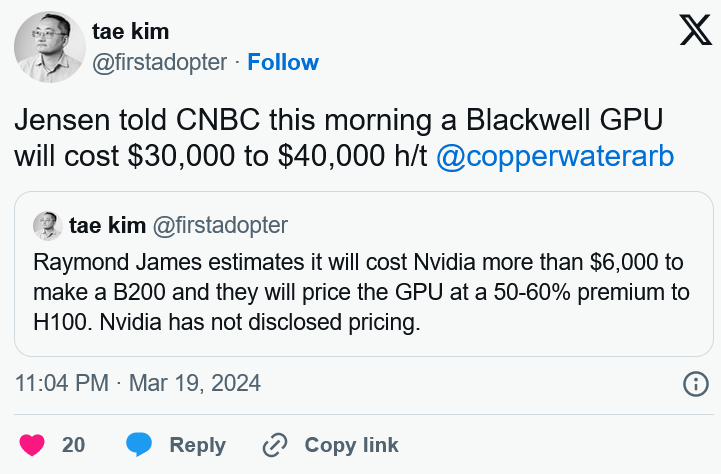Open tae kim's large profile photo
This screenshot has height=474, width=721.
pos(50,47)
